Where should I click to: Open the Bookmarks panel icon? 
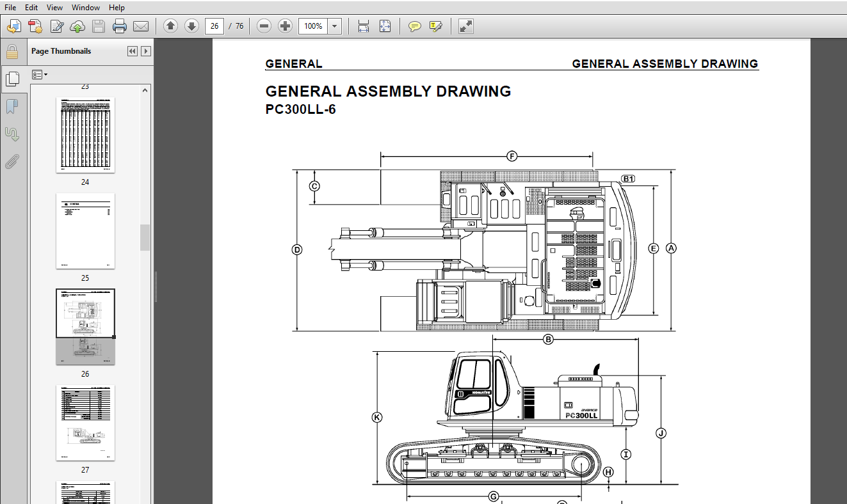12,107
